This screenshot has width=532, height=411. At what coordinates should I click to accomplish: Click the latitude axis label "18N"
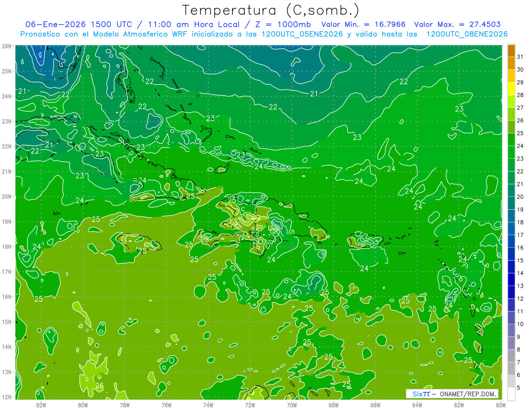(7, 247)
